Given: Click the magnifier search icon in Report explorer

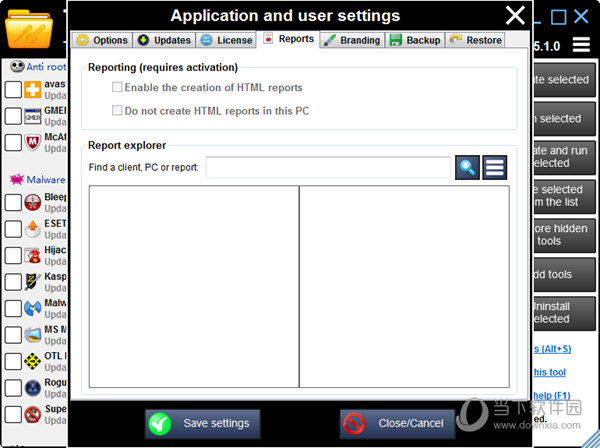Looking at the screenshot, I should pyautogui.click(x=467, y=167).
